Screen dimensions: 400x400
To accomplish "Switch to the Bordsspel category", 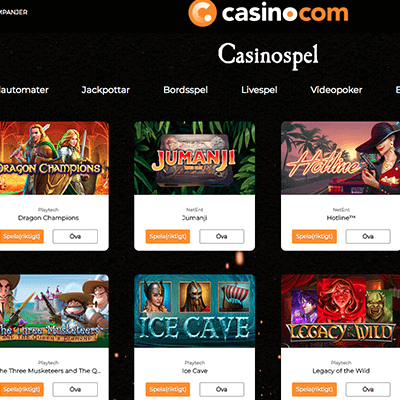I will (186, 90).
